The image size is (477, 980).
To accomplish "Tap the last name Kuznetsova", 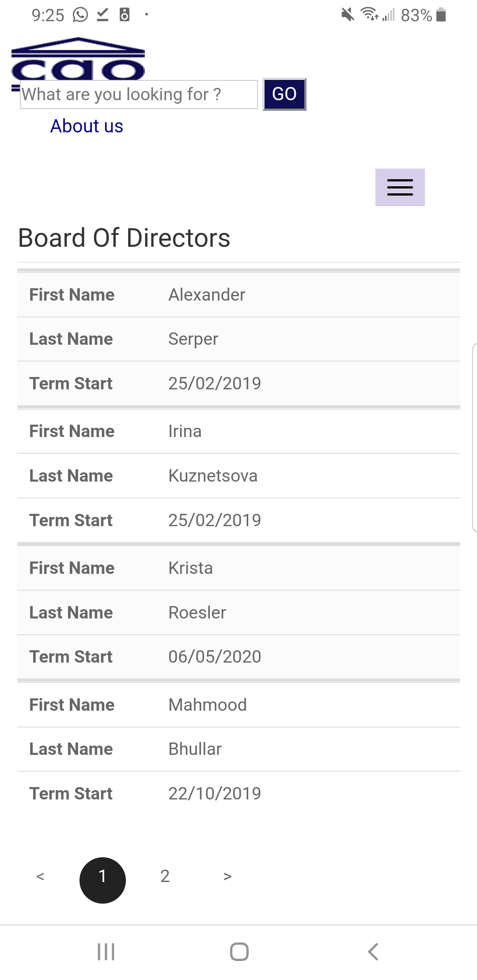I will (213, 476).
